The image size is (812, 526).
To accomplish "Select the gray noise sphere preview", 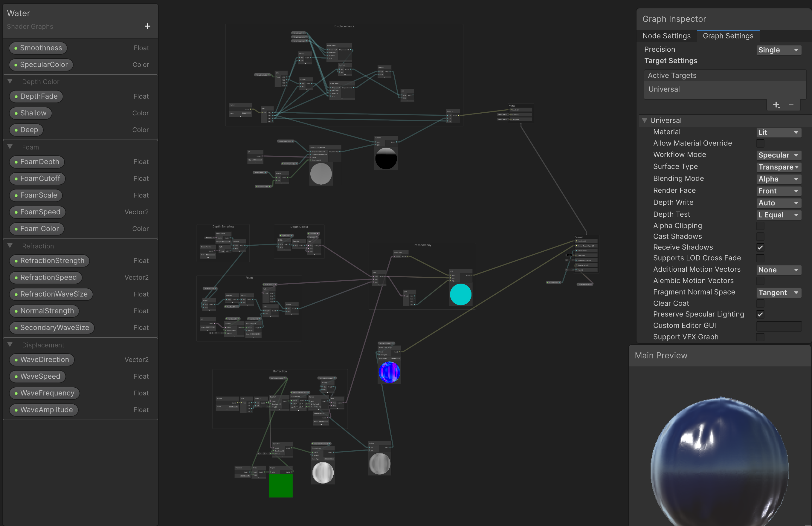I will (321, 174).
